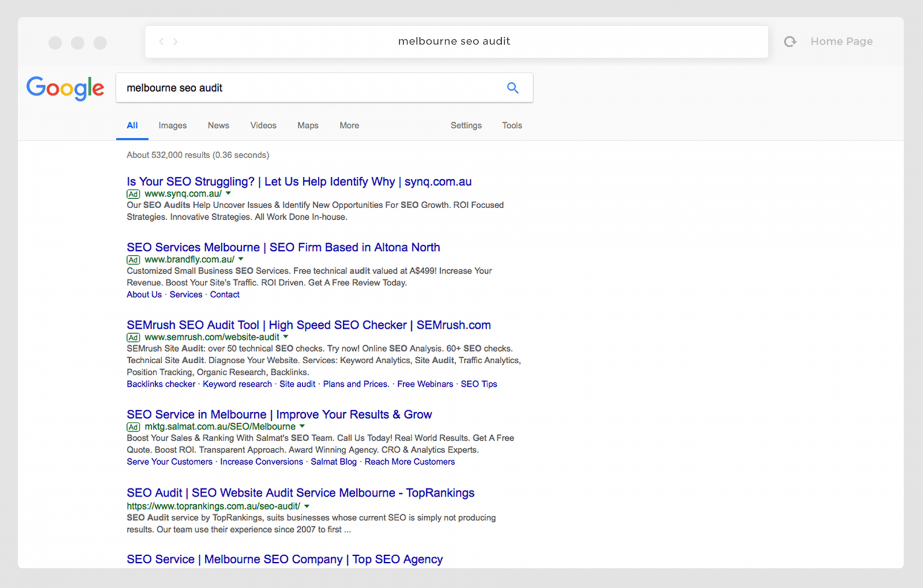The width and height of the screenshot is (923, 588).
Task: Switch to the News tab
Action: click(219, 126)
